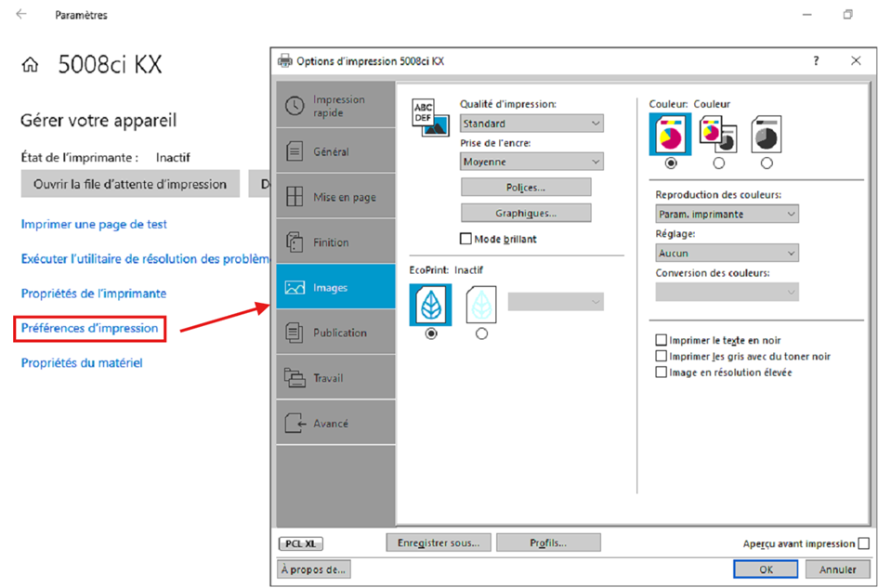The width and height of the screenshot is (878, 588).
Task: Switch to the Général tab
Action: [x=336, y=151]
